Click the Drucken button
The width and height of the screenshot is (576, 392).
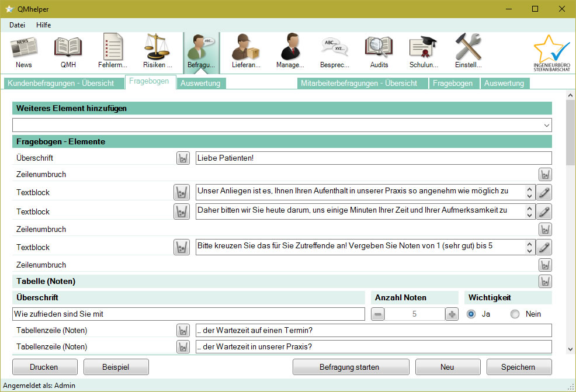pyautogui.click(x=44, y=367)
